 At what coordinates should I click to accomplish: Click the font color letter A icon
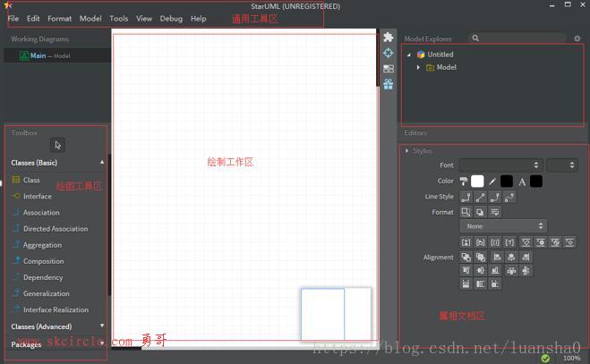pos(522,182)
